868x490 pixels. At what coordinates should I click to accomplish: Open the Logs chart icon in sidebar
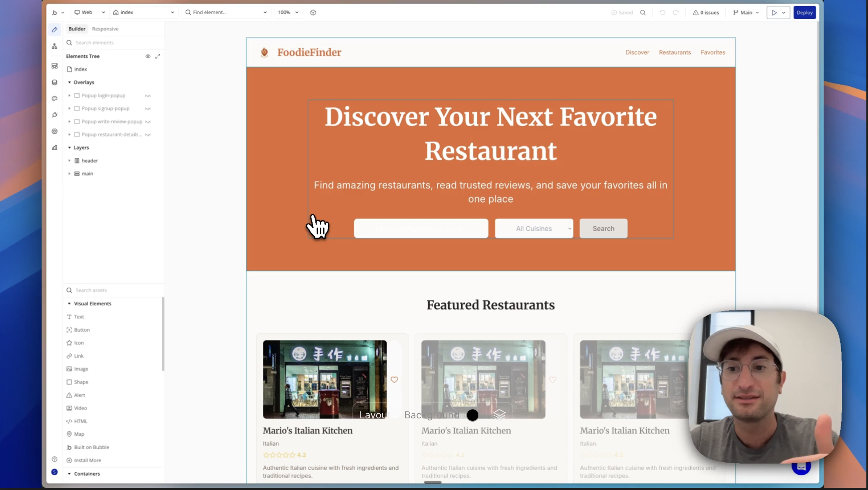(x=55, y=148)
